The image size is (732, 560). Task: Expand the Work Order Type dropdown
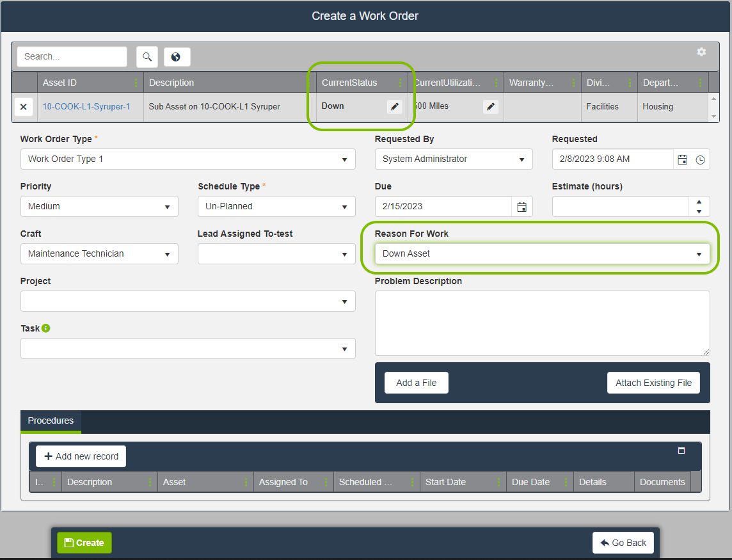[344, 159]
